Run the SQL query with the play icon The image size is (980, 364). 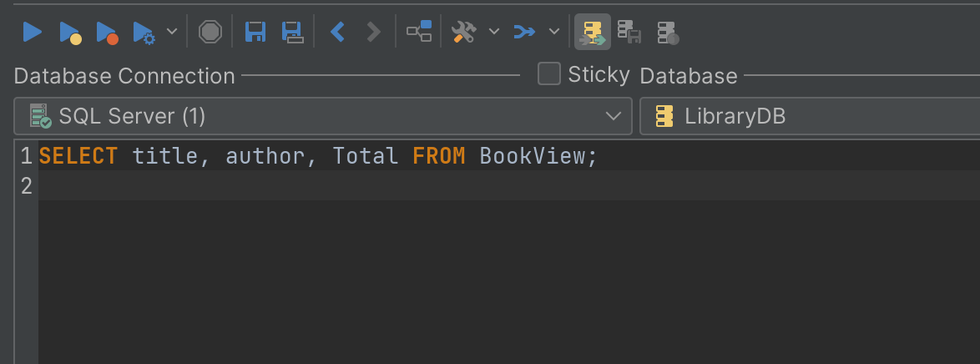click(32, 31)
